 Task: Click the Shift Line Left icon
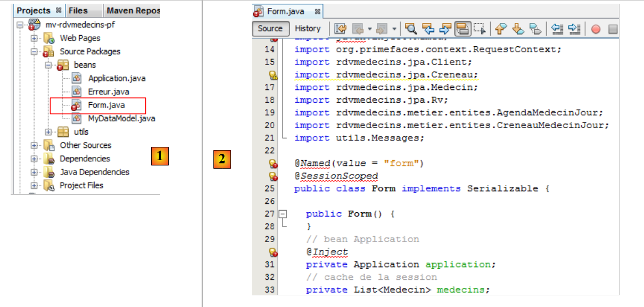click(557, 29)
